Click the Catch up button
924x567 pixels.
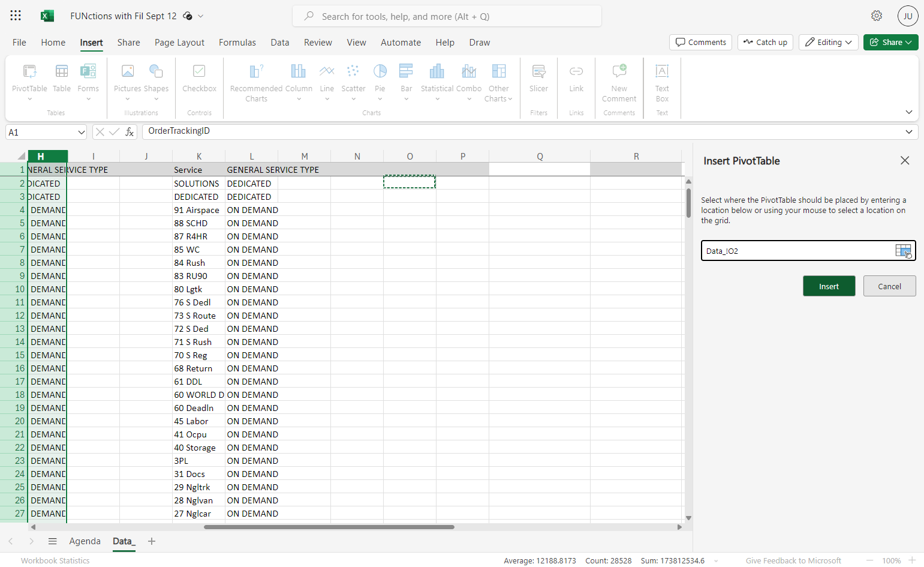[765, 42]
